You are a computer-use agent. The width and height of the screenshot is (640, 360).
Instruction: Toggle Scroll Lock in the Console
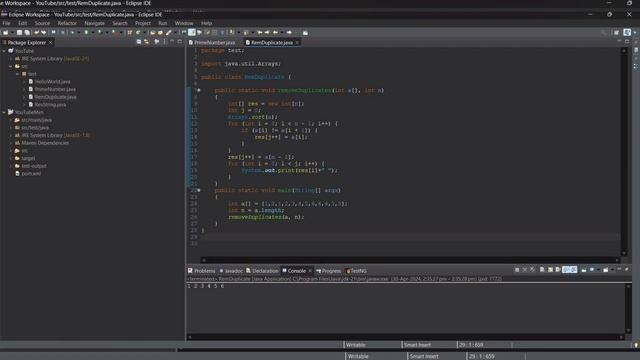tap(550, 270)
